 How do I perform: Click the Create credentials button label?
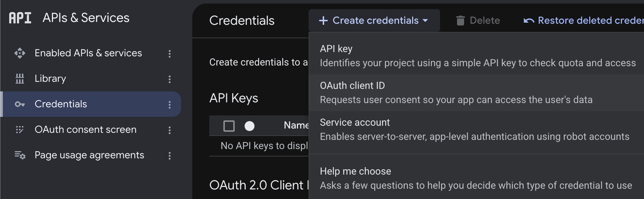pos(376,21)
